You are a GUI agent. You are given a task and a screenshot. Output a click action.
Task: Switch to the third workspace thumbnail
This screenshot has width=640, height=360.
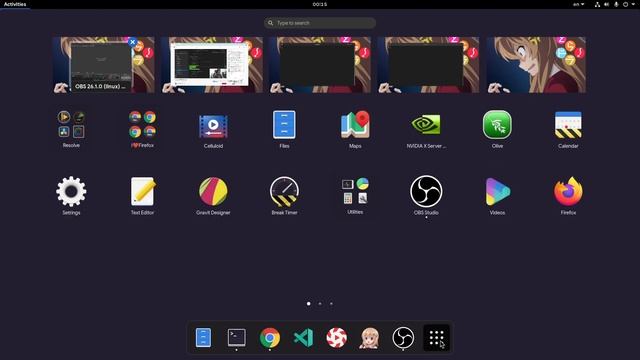click(x=320, y=65)
